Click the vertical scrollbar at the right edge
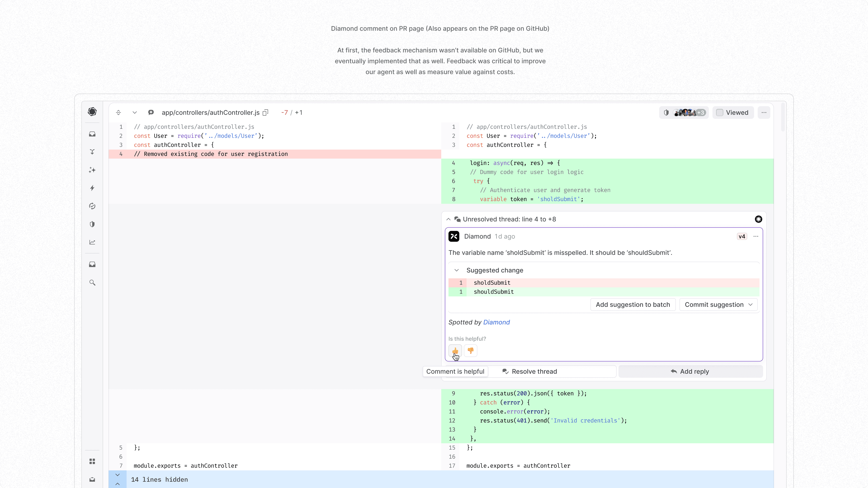The width and height of the screenshot is (868, 488). tap(783, 117)
